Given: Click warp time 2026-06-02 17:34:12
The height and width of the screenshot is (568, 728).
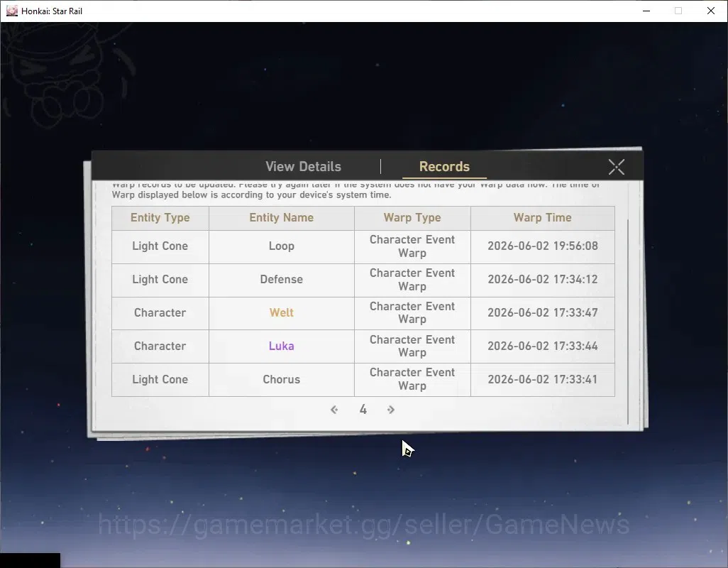Looking at the screenshot, I should 543,280.
